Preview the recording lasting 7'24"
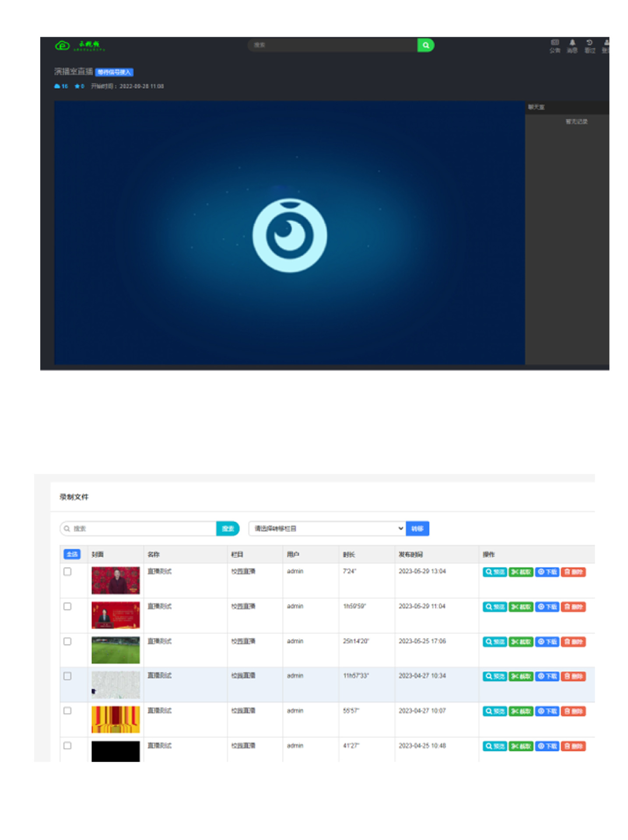The height and width of the screenshot is (840, 628). (495, 572)
